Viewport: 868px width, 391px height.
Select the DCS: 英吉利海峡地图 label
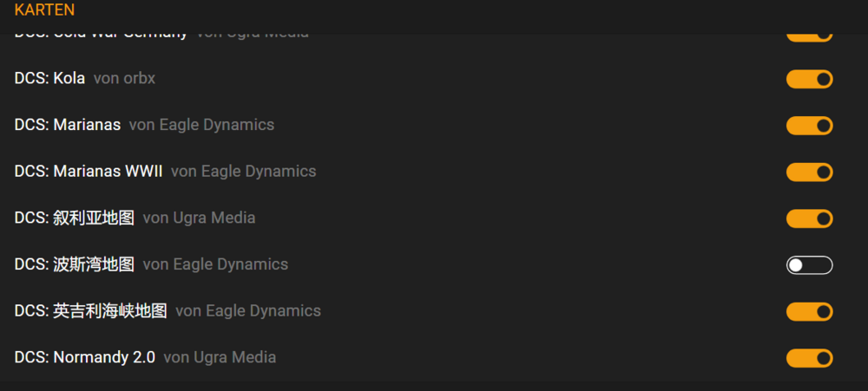[91, 311]
